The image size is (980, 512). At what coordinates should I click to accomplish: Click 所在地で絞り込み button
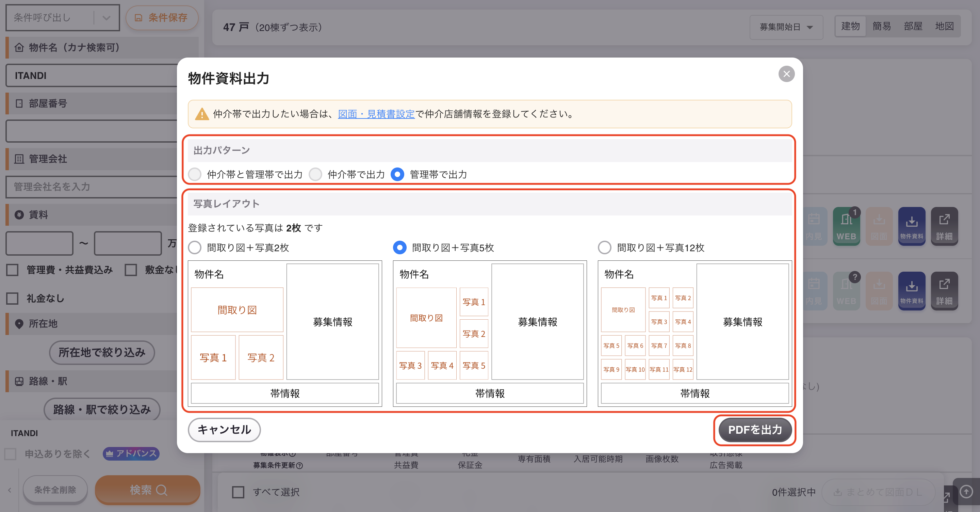coord(102,352)
